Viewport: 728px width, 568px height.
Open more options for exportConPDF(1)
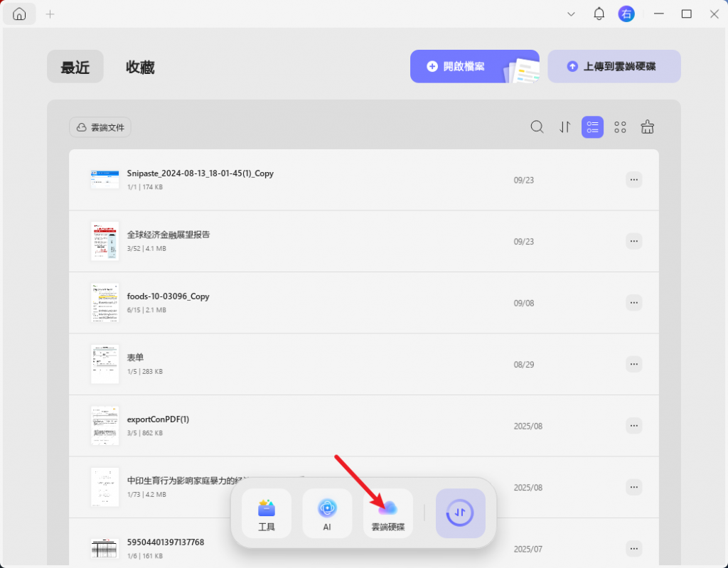(633, 425)
